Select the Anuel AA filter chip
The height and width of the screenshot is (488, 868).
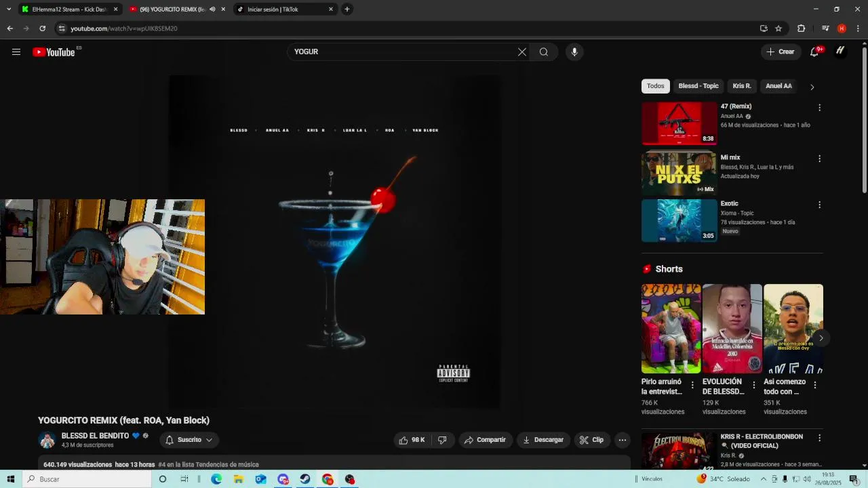pyautogui.click(x=778, y=86)
